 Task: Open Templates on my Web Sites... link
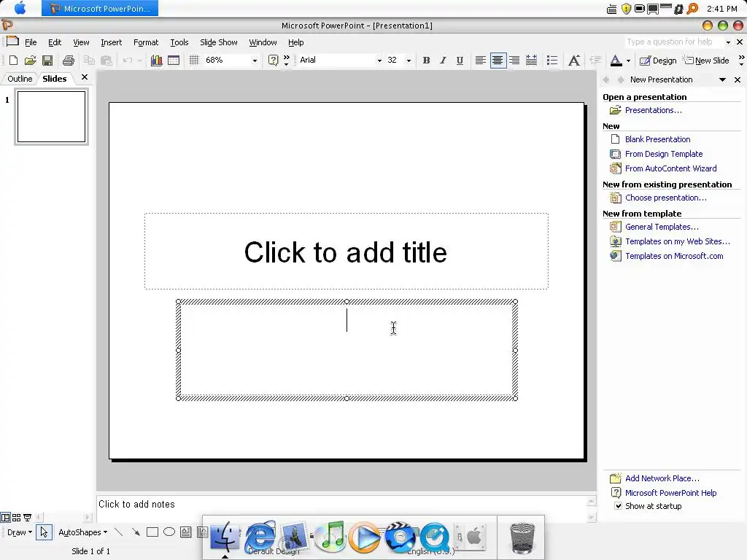click(678, 241)
